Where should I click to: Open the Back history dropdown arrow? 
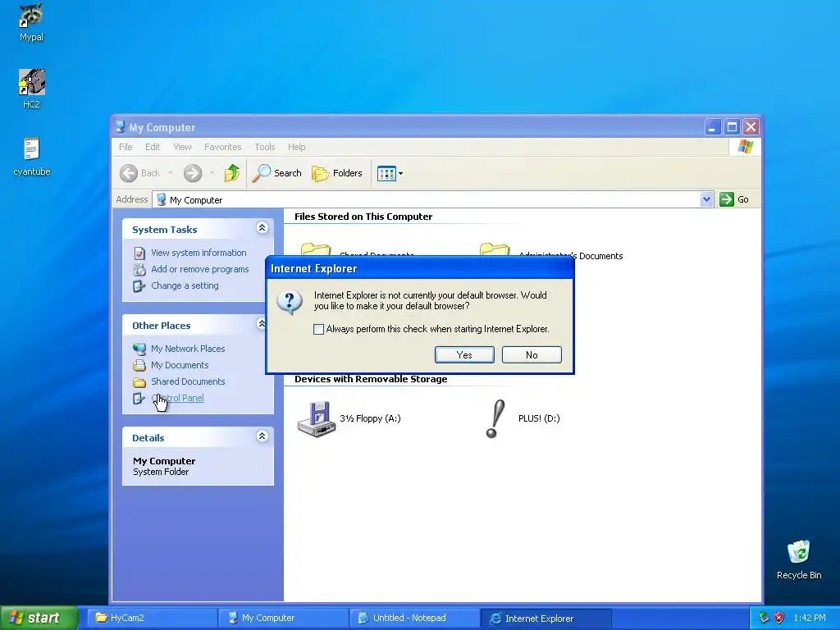point(170,173)
